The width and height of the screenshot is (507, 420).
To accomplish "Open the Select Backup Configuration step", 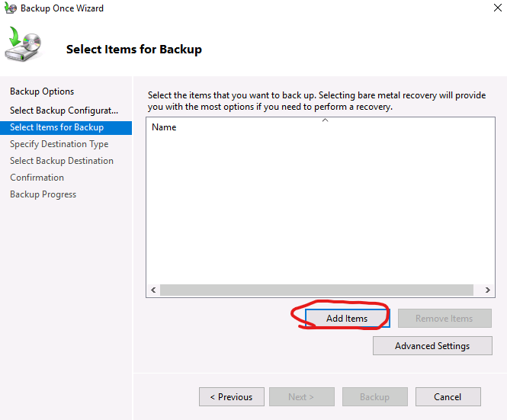I will (64, 111).
